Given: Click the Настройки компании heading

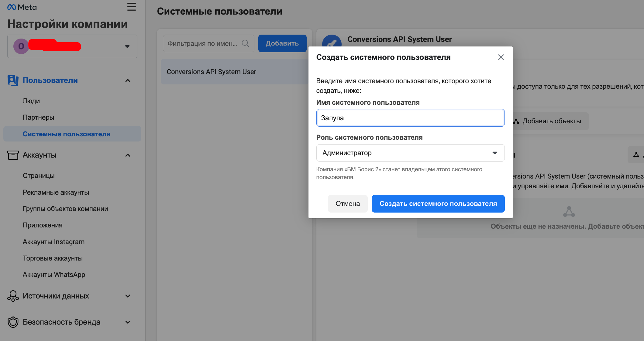Looking at the screenshot, I should (67, 24).
